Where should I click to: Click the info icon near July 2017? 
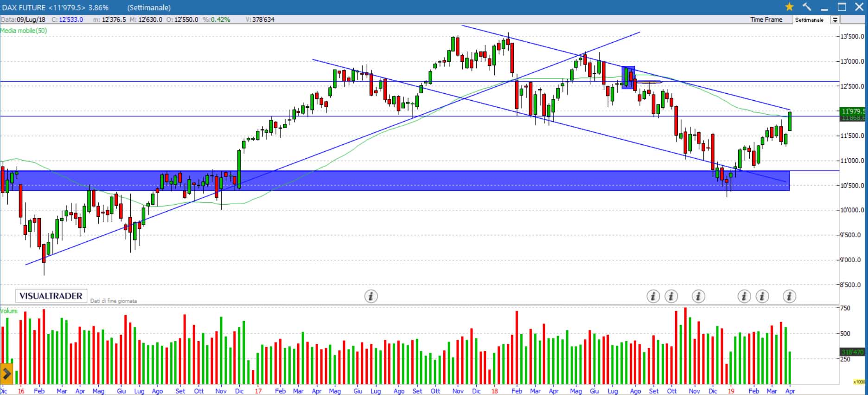tap(370, 296)
